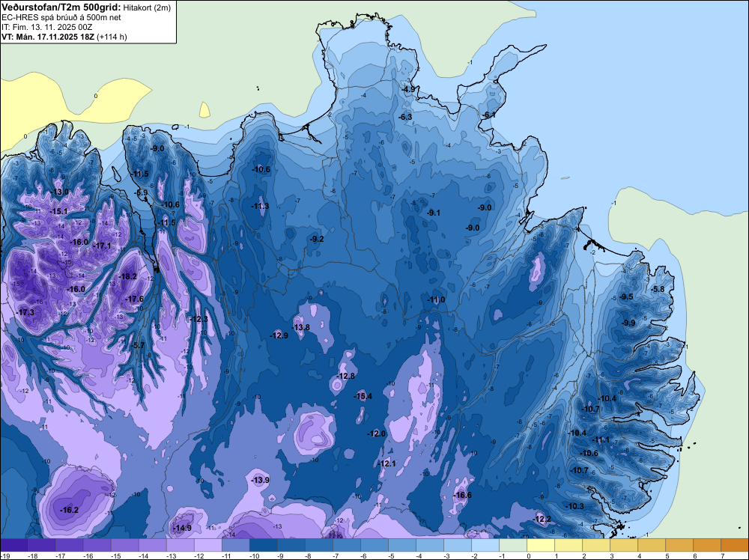Viewport: 749px width, 560px height.
Task: Click the (+114 h) forecast offset text
Action: [112, 37]
